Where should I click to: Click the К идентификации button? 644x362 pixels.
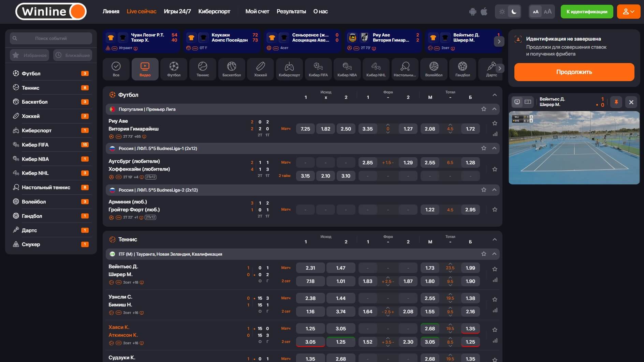coord(587,12)
